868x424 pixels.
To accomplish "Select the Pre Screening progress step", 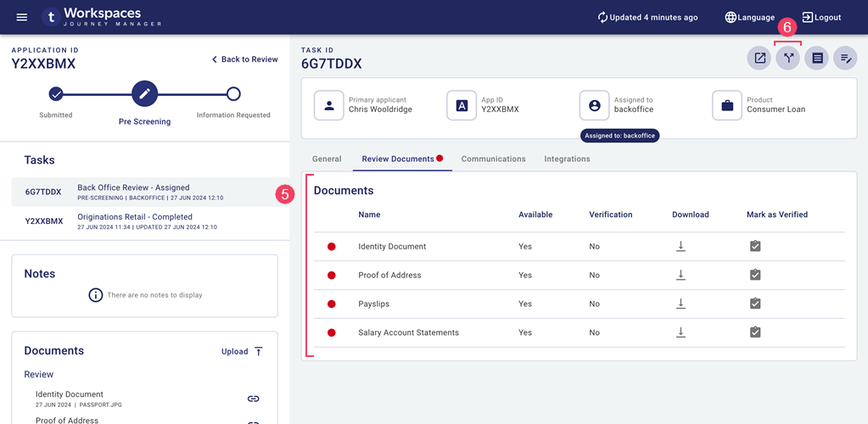I will click(144, 94).
